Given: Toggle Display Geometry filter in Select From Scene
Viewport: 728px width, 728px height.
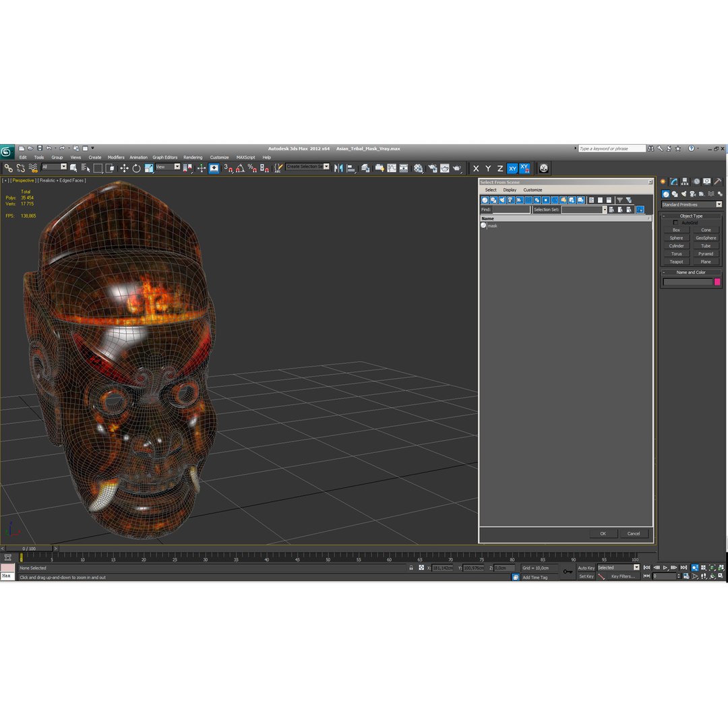Looking at the screenshot, I should point(485,200).
